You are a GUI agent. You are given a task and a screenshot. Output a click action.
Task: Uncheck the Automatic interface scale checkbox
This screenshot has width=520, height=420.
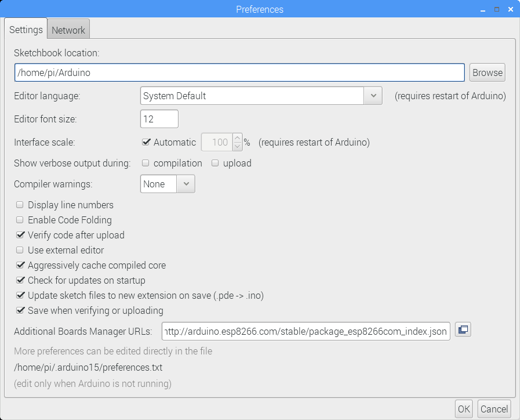tap(146, 142)
